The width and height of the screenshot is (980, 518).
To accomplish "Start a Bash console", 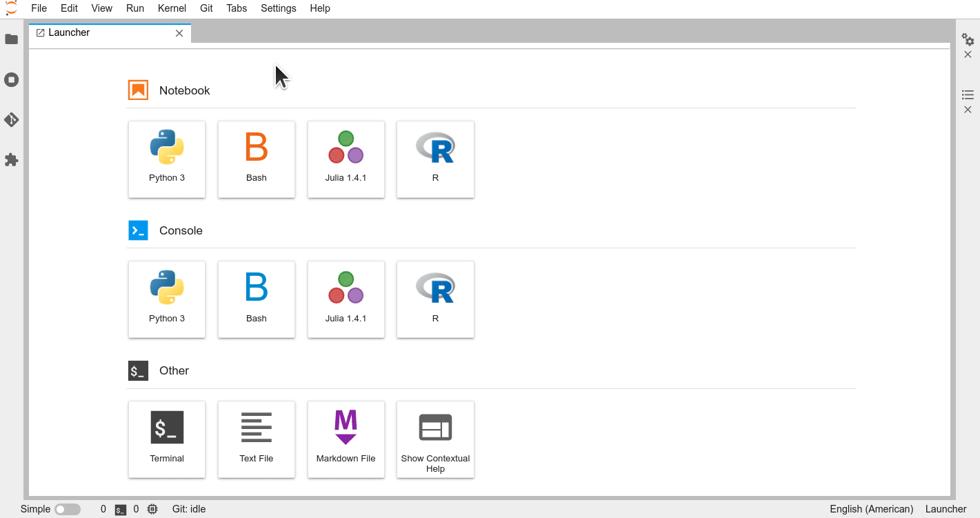I will [257, 299].
